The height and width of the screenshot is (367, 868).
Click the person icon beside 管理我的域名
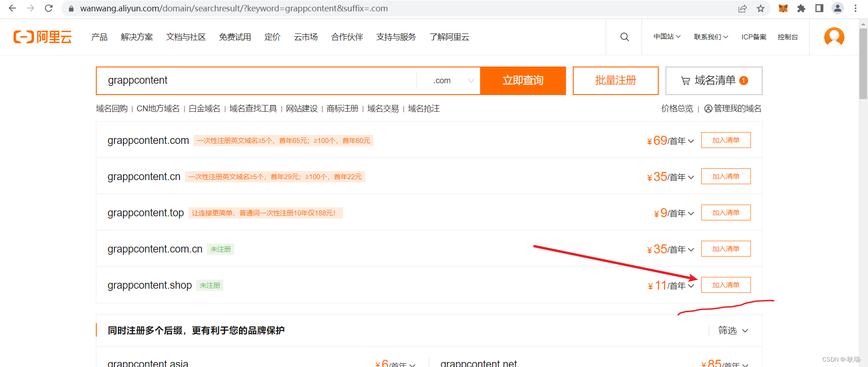pos(708,109)
